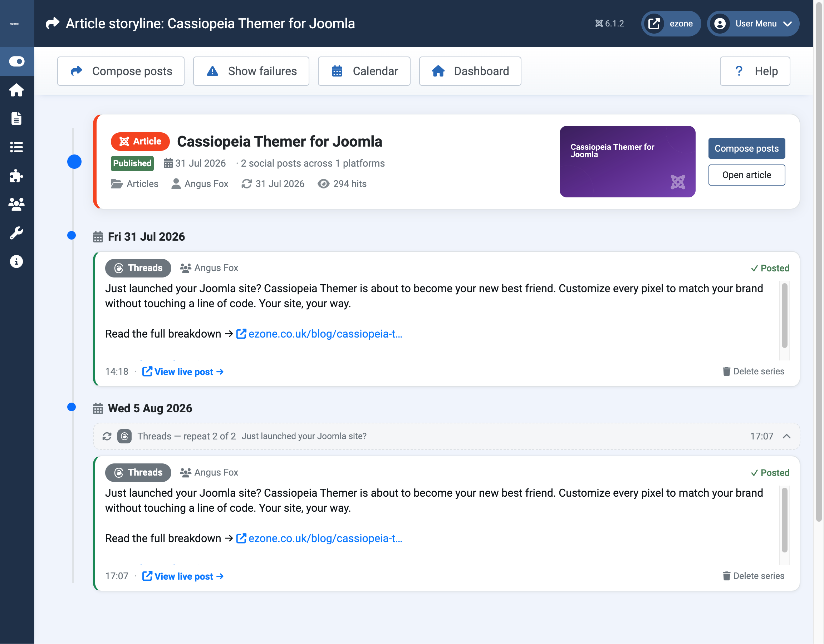This screenshot has height=644, width=824.
Task: Click the scrollbar inside the 14:18 post text
Action: point(784,316)
